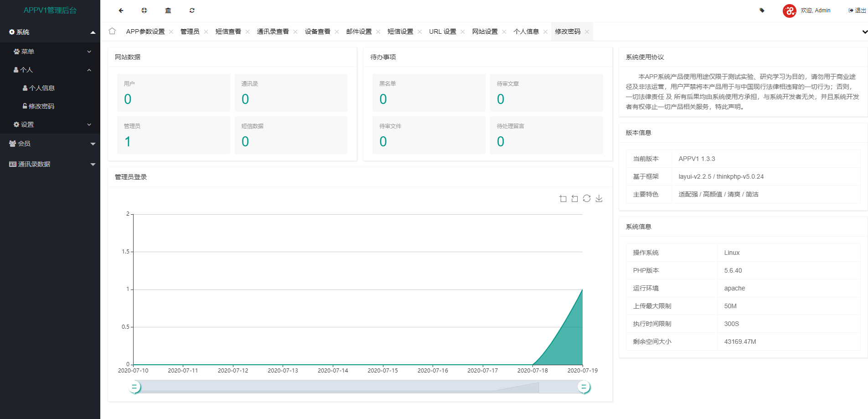
Task: Expand the 通讯录数据 sidebar section
Action: pos(93,165)
